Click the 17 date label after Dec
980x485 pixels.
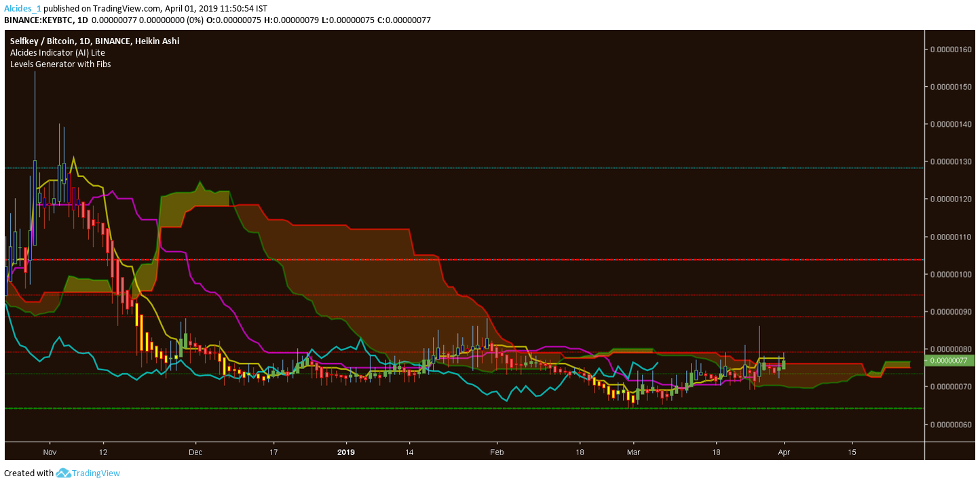click(273, 451)
